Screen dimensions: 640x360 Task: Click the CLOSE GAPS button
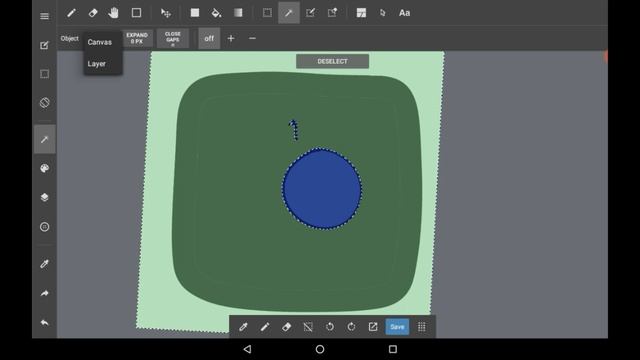pos(173,38)
